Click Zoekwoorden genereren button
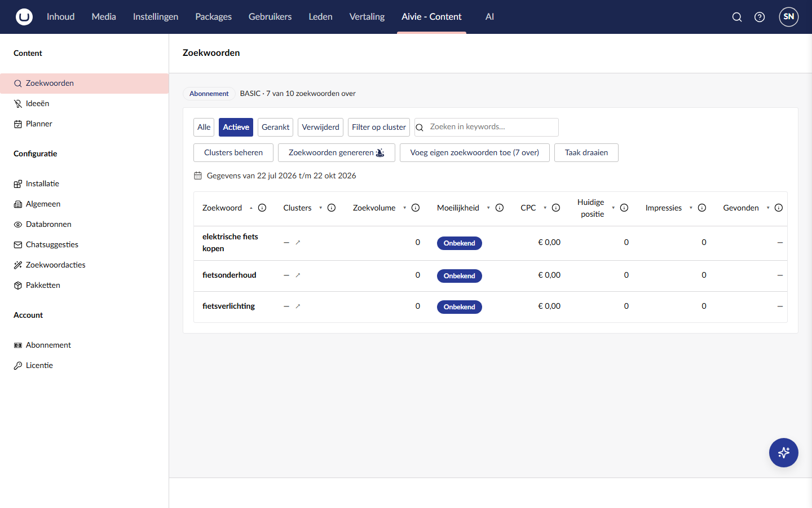812x508 pixels. coord(337,152)
